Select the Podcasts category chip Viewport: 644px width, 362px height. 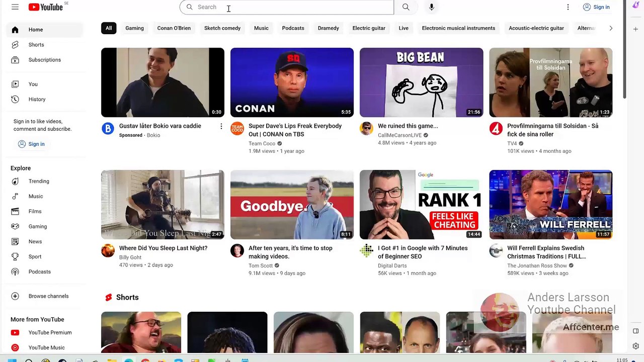[x=293, y=28]
